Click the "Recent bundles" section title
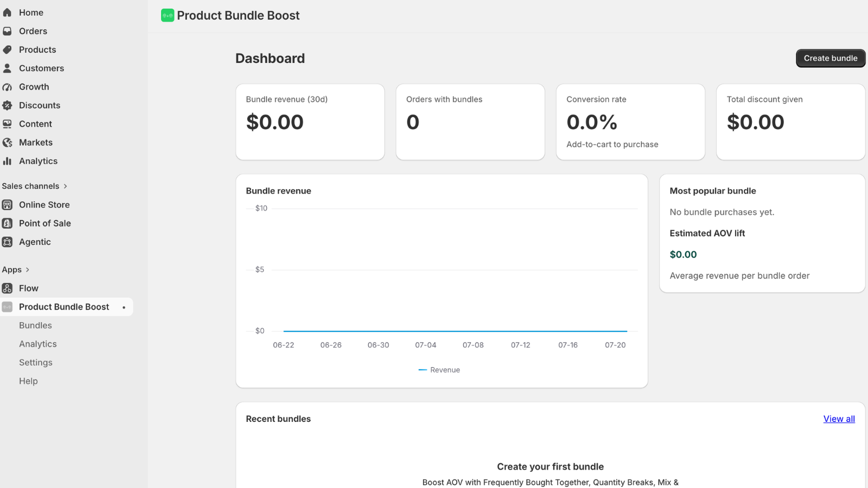Screen dimensions: 868x488 click(x=278, y=419)
